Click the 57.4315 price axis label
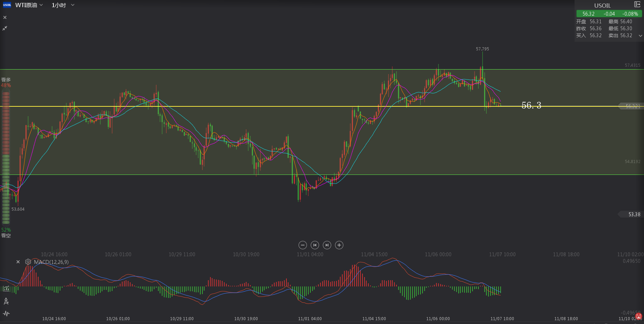 [x=633, y=65]
